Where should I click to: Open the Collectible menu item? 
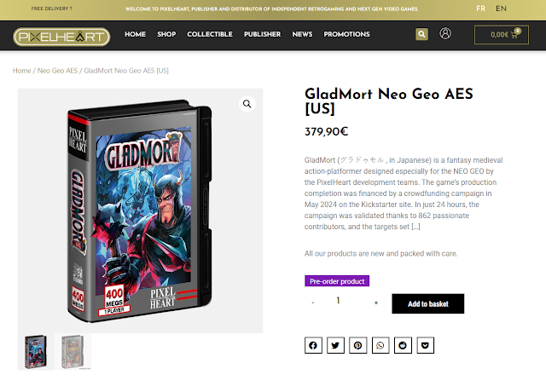tap(210, 34)
